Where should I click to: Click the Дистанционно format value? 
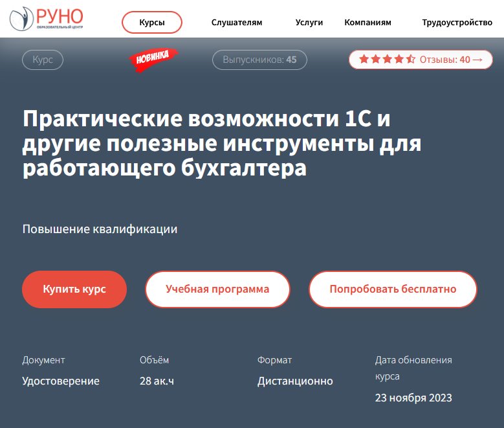coord(295,381)
